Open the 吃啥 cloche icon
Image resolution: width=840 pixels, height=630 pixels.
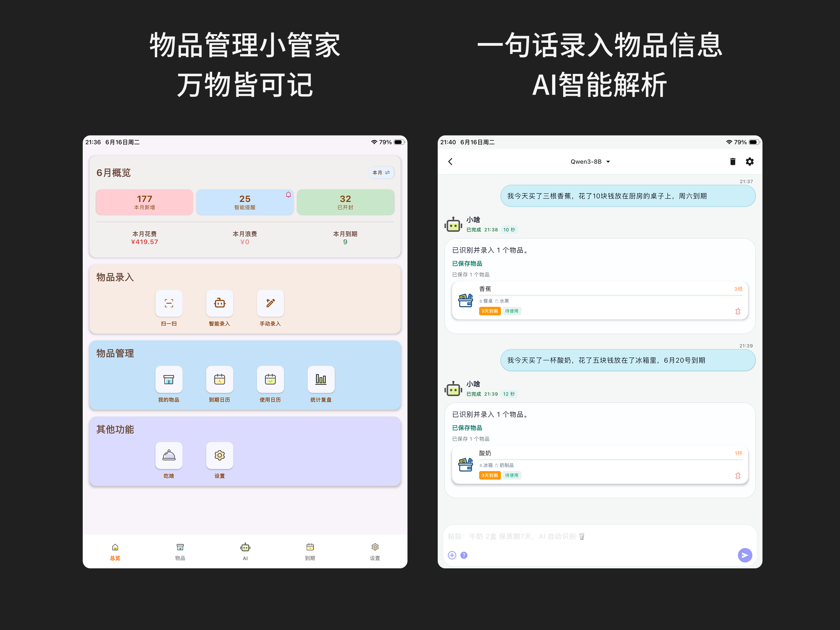click(168, 455)
